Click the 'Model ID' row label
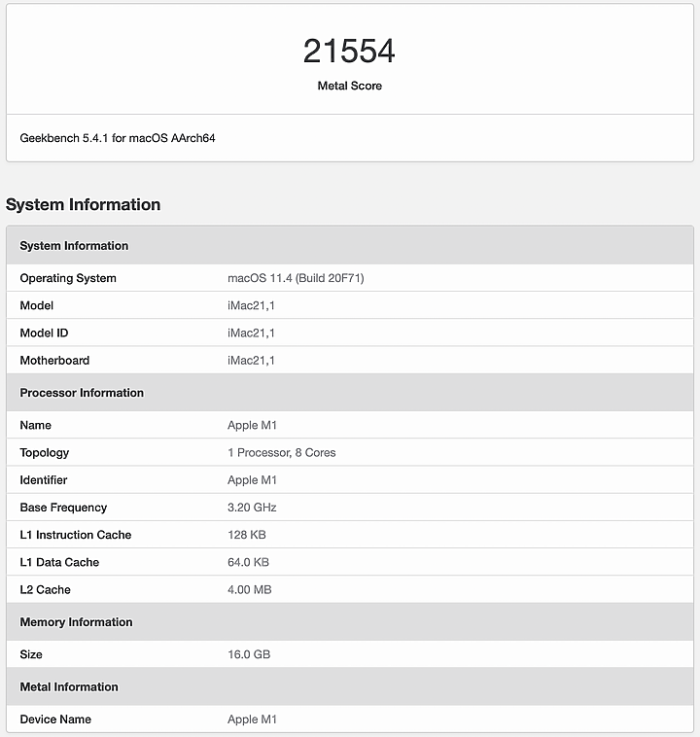The height and width of the screenshot is (737, 700). [x=44, y=333]
